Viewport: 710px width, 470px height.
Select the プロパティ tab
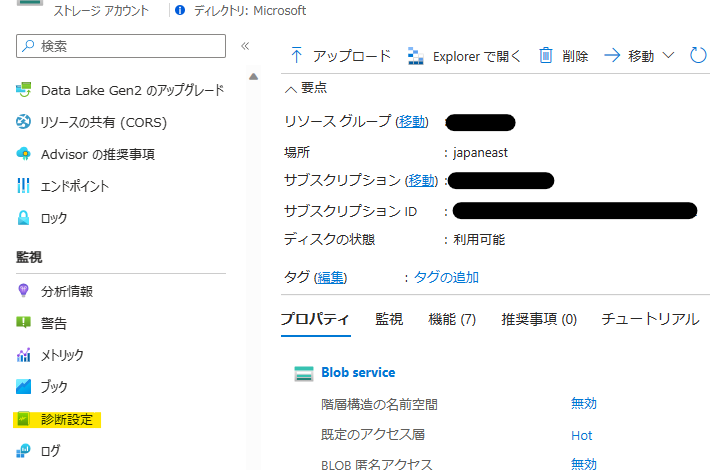pos(315,319)
